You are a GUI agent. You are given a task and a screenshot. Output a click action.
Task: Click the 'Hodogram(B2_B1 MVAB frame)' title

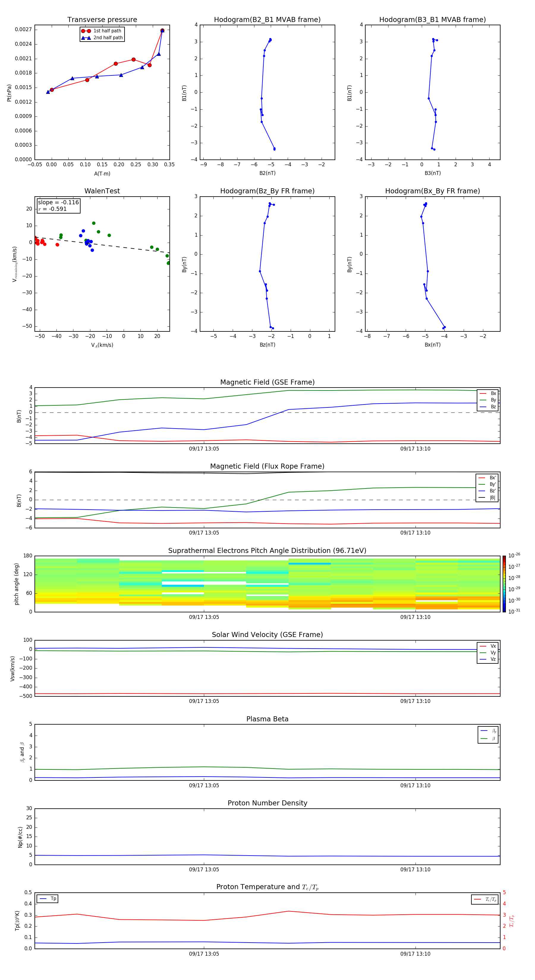tap(267, 20)
